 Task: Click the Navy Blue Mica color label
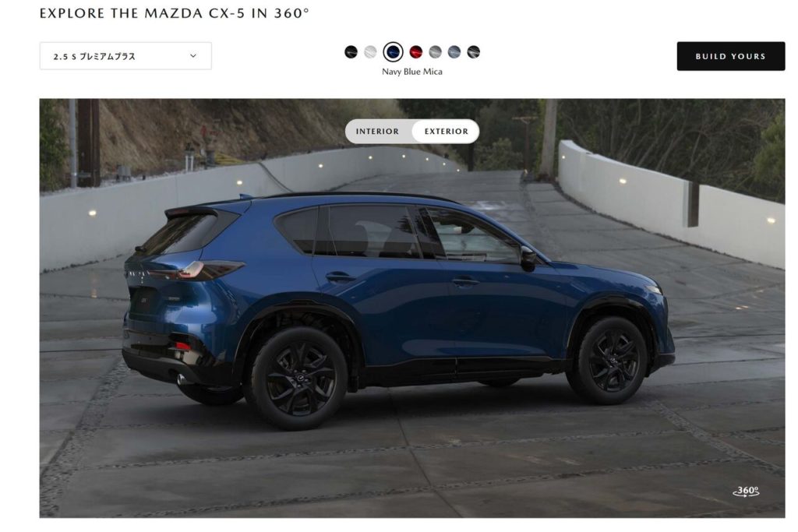click(x=412, y=72)
